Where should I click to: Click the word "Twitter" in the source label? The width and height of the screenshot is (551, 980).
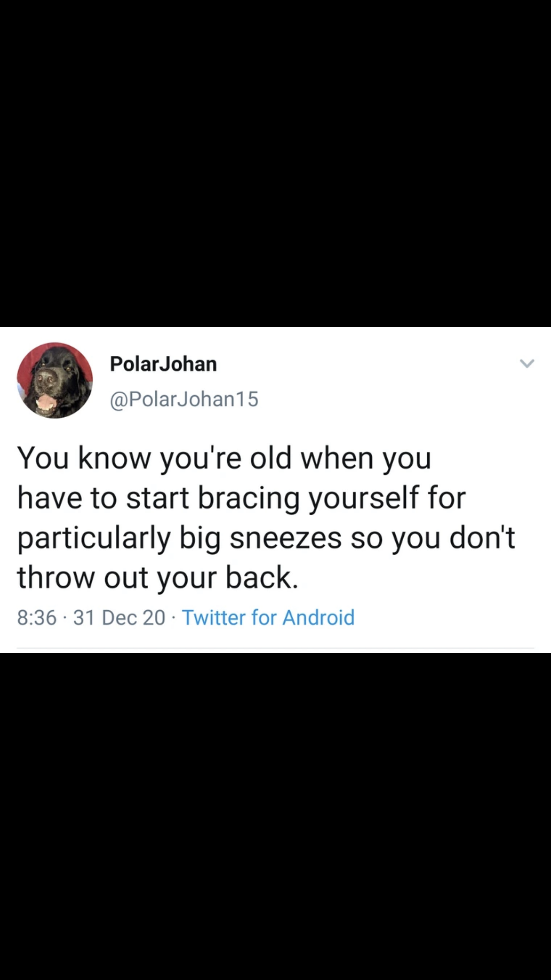214,617
